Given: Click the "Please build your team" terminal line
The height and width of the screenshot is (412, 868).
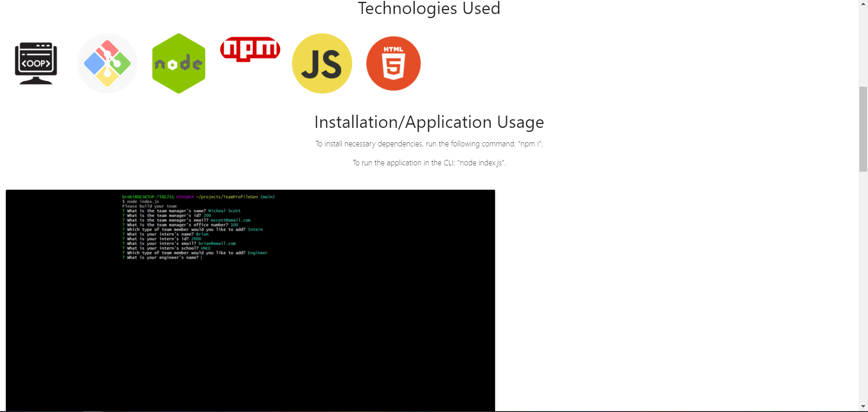Looking at the screenshot, I should click(150, 206).
